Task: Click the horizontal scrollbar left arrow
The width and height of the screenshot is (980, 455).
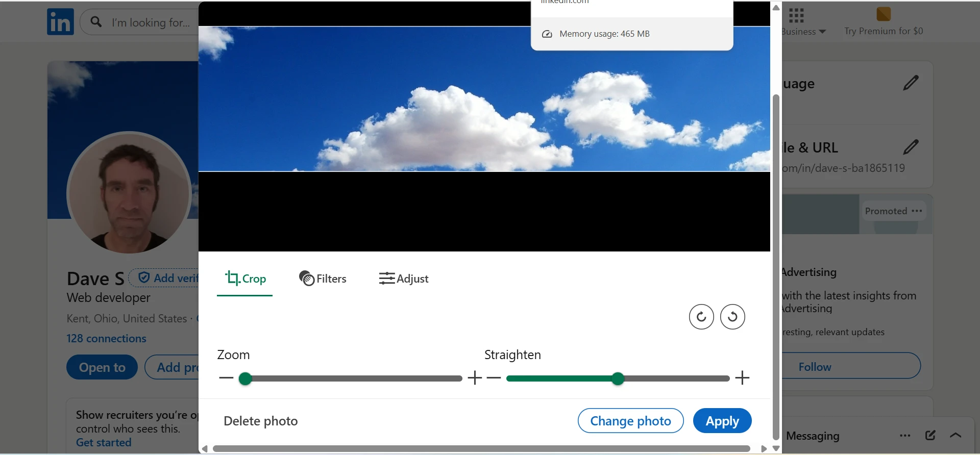Action: pos(205,449)
